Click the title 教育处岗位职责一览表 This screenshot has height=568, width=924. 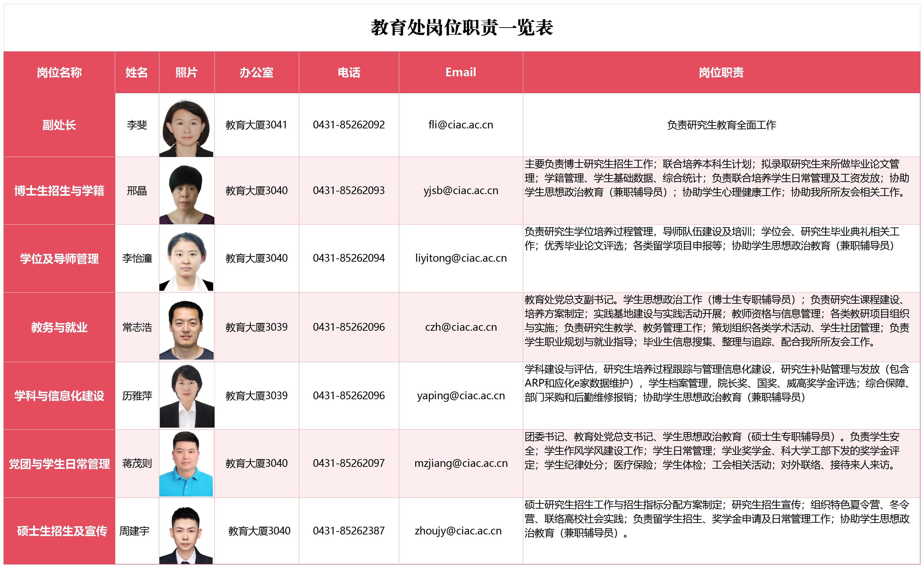(462, 27)
